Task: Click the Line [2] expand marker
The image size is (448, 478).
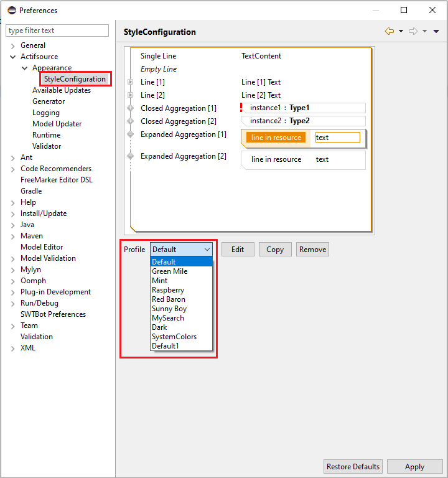Action: (131, 95)
